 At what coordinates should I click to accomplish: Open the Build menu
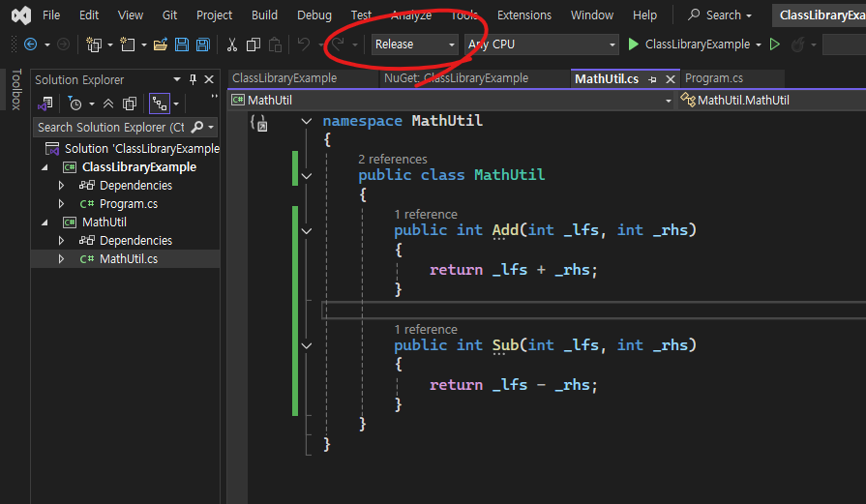(264, 15)
